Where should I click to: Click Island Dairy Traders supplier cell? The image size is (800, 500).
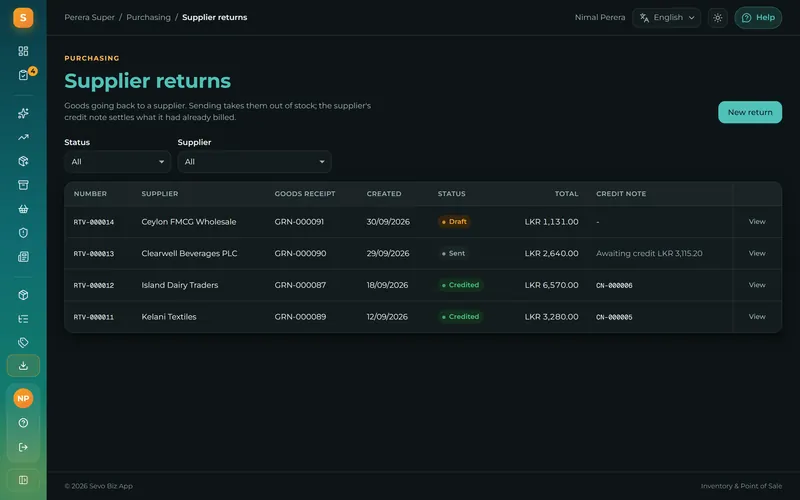click(180, 285)
